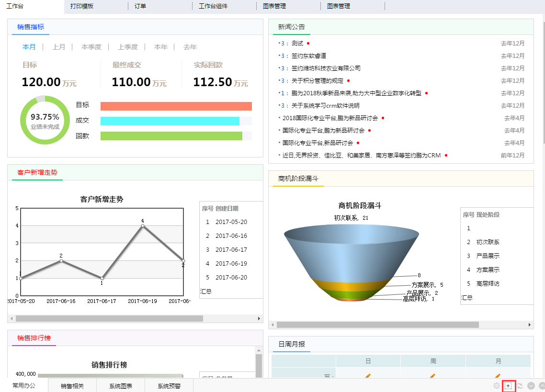Click the add-component plus icon
Viewport: 545px width, 392px height.
coord(508,385)
